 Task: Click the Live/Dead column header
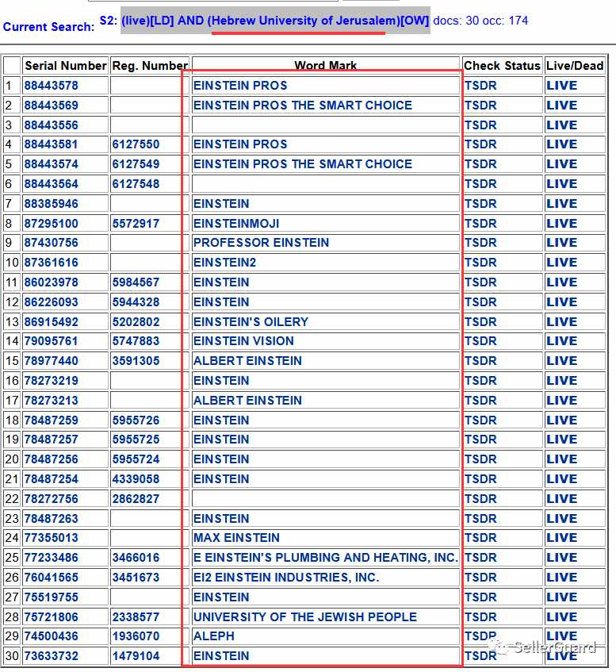point(575,66)
